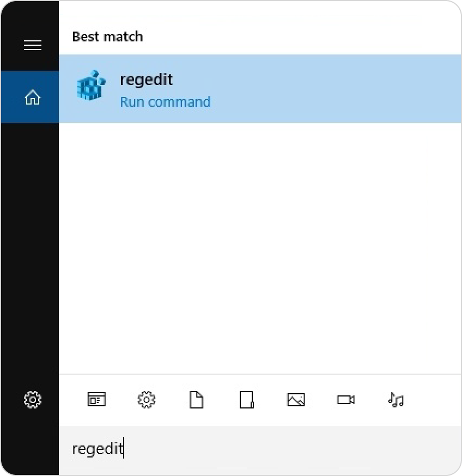Screen dimensions: 462x476
Task: Filter results by Documents
Action: pos(196,400)
